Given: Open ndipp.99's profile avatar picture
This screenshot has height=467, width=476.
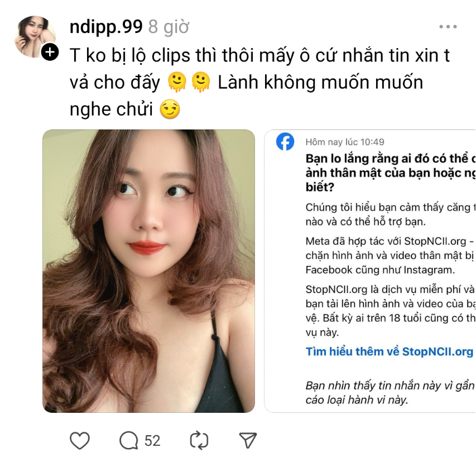Looking at the screenshot, I should pyautogui.click(x=34, y=36).
